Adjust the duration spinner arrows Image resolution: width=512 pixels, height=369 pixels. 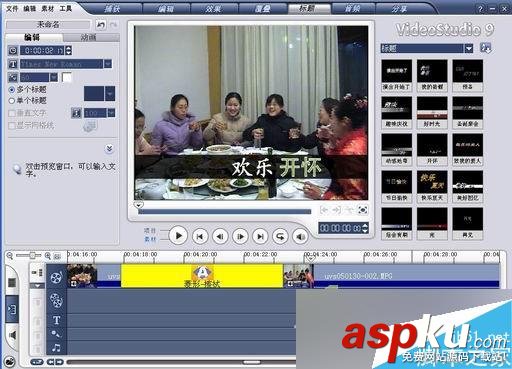68,50
